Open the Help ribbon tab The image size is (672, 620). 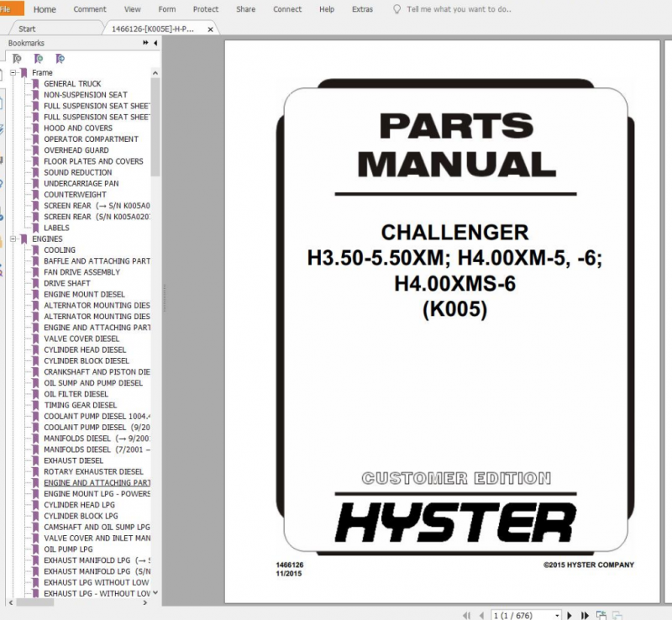click(x=327, y=9)
